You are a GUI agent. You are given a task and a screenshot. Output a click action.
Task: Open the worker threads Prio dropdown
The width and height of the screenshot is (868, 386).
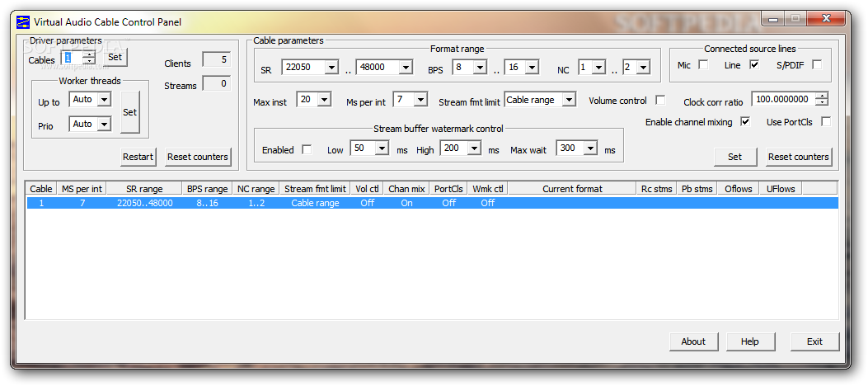(x=104, y=124)
